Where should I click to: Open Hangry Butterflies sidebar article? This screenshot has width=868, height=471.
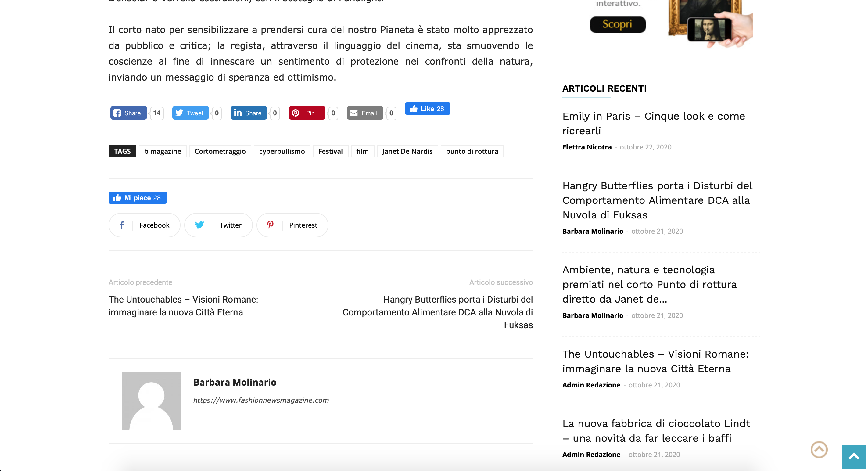[x=657, y=200]
